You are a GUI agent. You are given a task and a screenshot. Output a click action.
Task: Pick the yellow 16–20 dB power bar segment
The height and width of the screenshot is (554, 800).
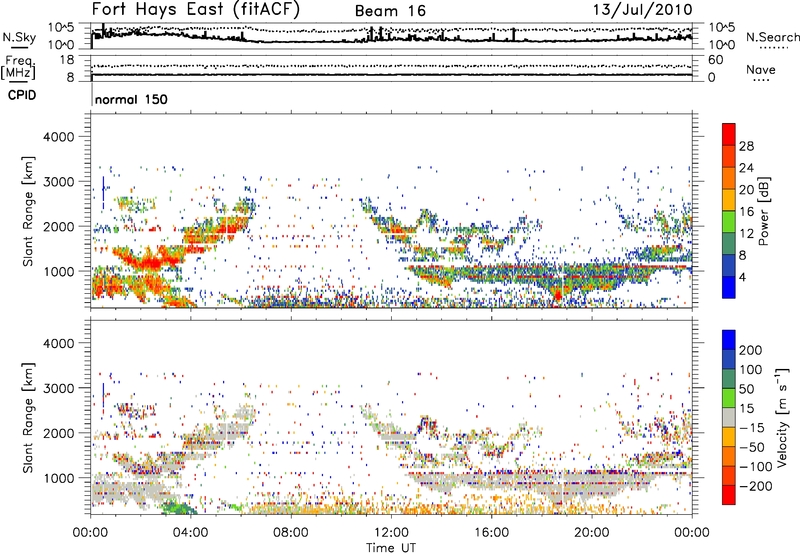pyautogui.click(x=729, y=199)
